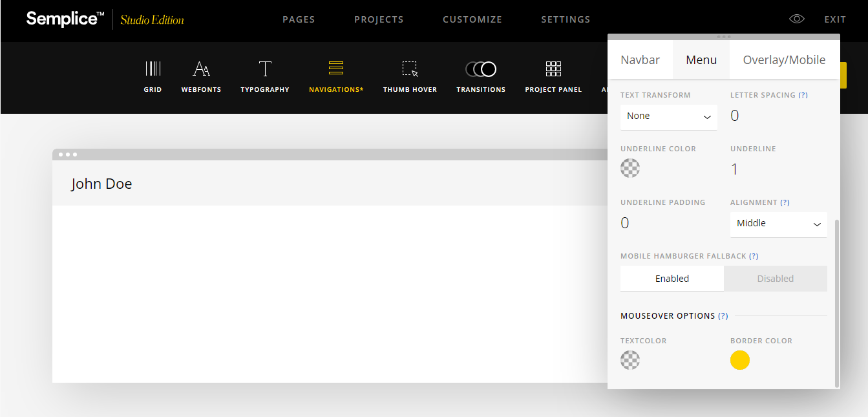Open the Settings menu
The width and height of the screenshot is (868, 417).
(566, 19)
